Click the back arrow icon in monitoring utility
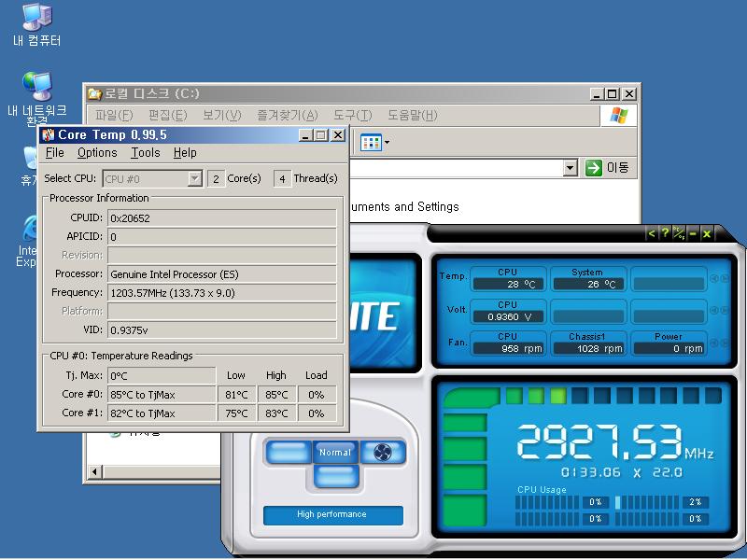Screen dimensions: 747x560 pos(651,234)
